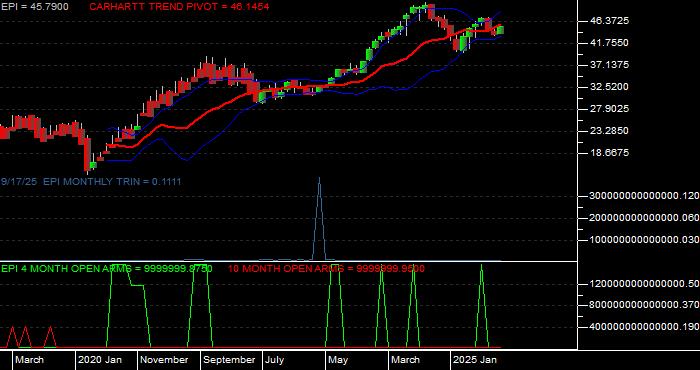Click the 10 MONTH OPEN ARMS label
This screenshot has width=700, height=370.
326,269
